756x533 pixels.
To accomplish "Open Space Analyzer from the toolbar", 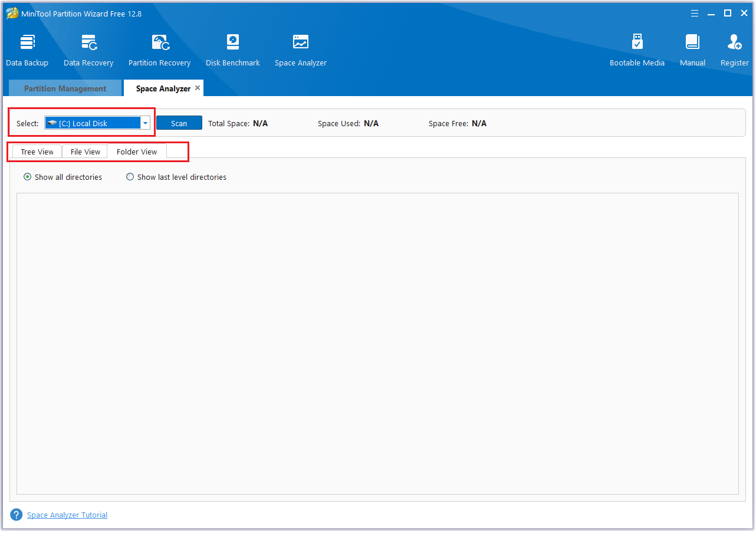I will pyautogui.click(x=301, y=50).
